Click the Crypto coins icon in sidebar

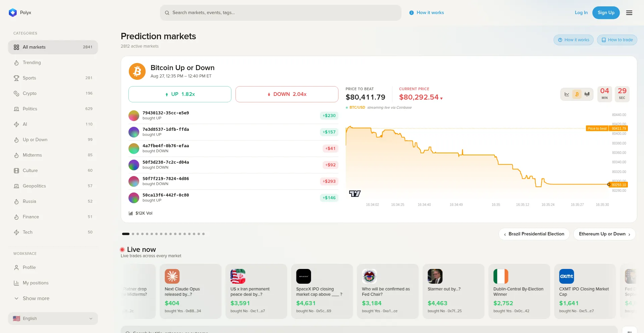tap(16, 94)
